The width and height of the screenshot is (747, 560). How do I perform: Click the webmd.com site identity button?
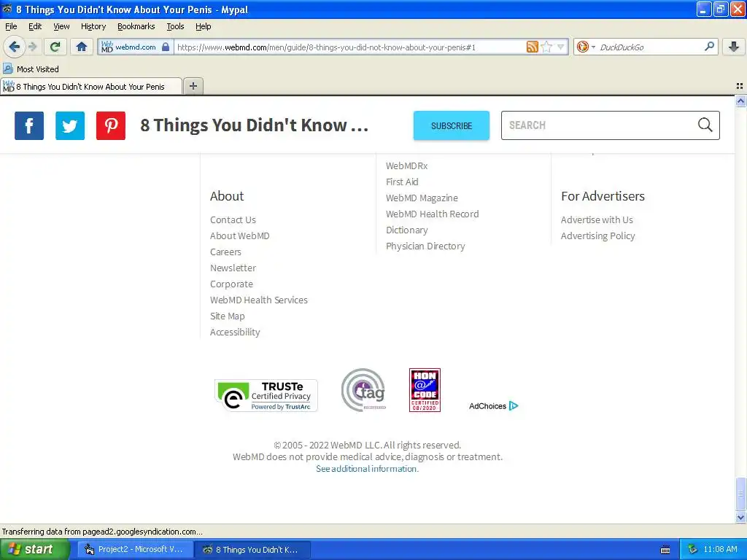click(136, 47)
